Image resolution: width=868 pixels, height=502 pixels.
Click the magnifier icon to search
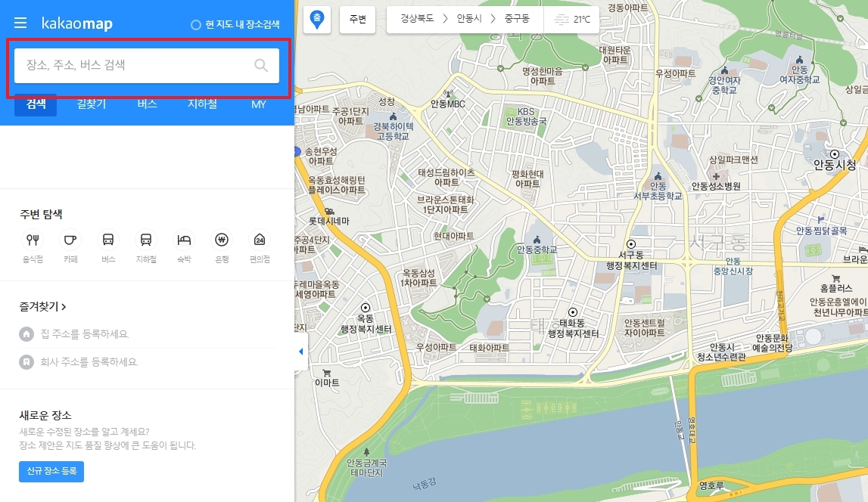(x=261, y=66)
